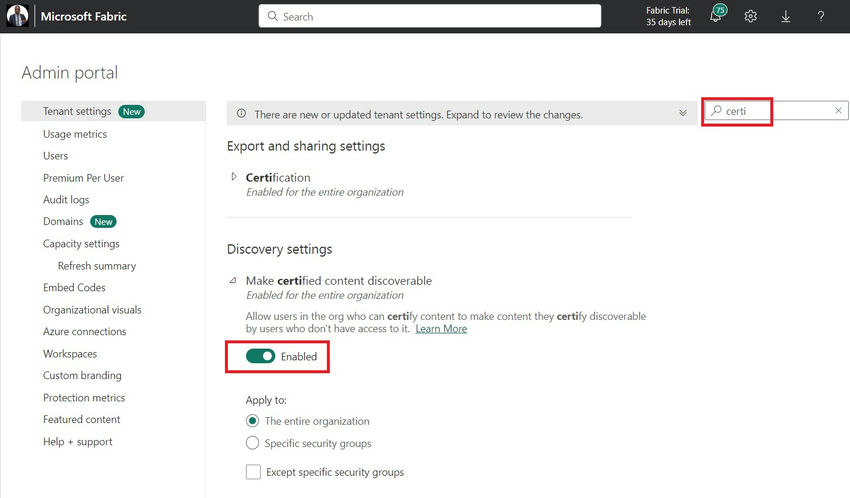Expand the Certification setting

click(x=234, y=177)
